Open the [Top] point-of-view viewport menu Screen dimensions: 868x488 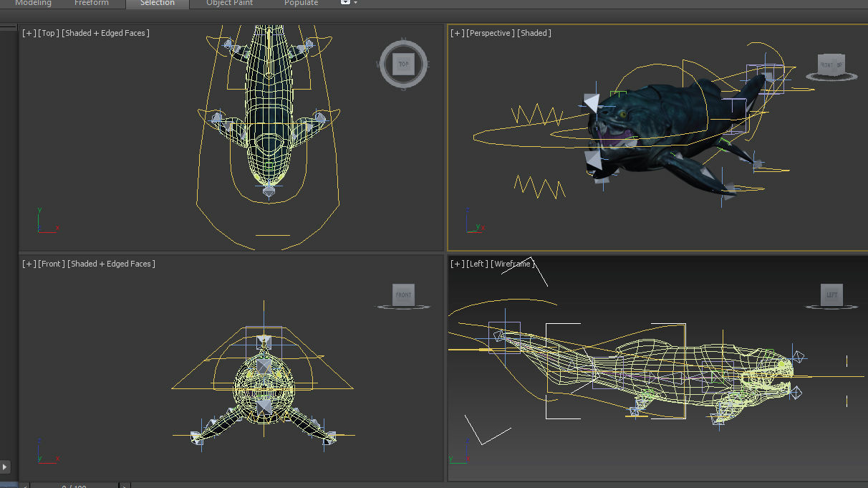click(x=48, y=33)
